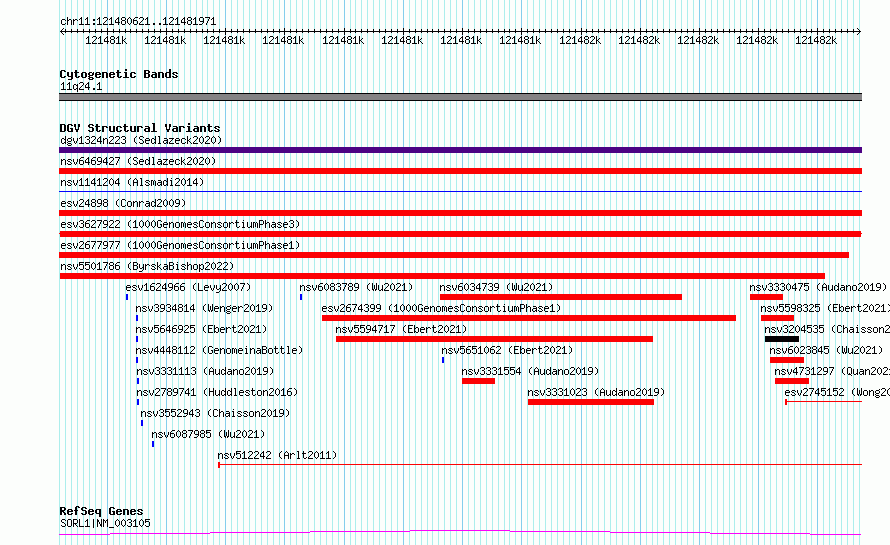This screenshot has height=545, width=890.
Task: Click nsv3331023 (Audano2019) label
Action: tap(596, 392)
